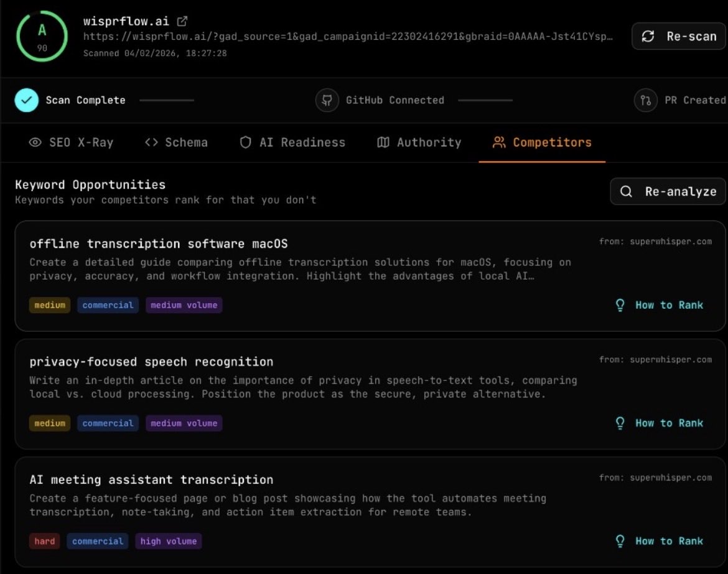
Task: Open the Schema tab
Action: (176, 143)
